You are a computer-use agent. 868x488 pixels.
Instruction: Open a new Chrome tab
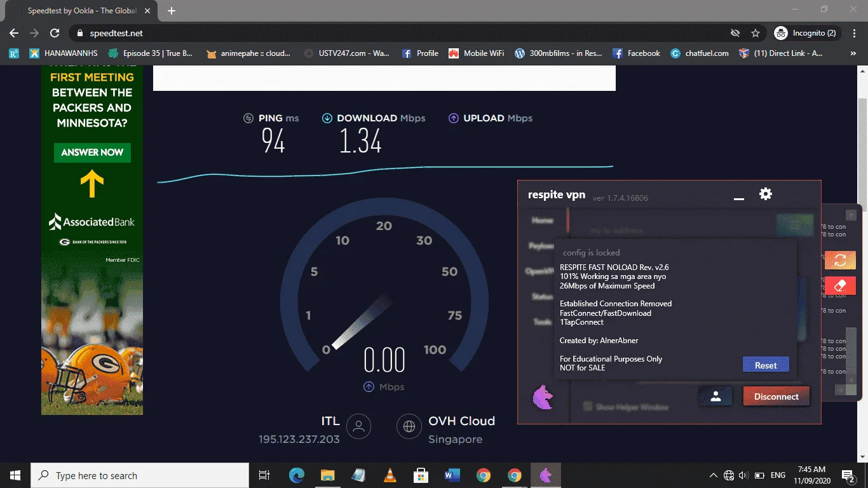[x=171, y=11]
